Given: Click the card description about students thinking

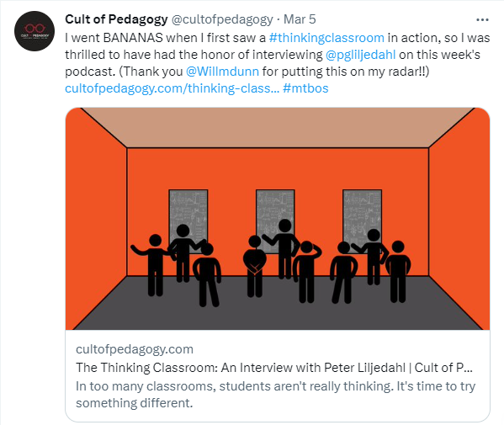Looking at the screenshot, I should coord(275,395).
